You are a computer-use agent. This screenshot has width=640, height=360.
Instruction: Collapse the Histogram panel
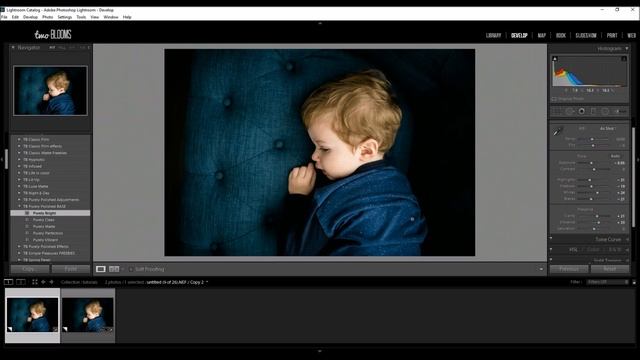pyautogui.click(x=627, y=49)
